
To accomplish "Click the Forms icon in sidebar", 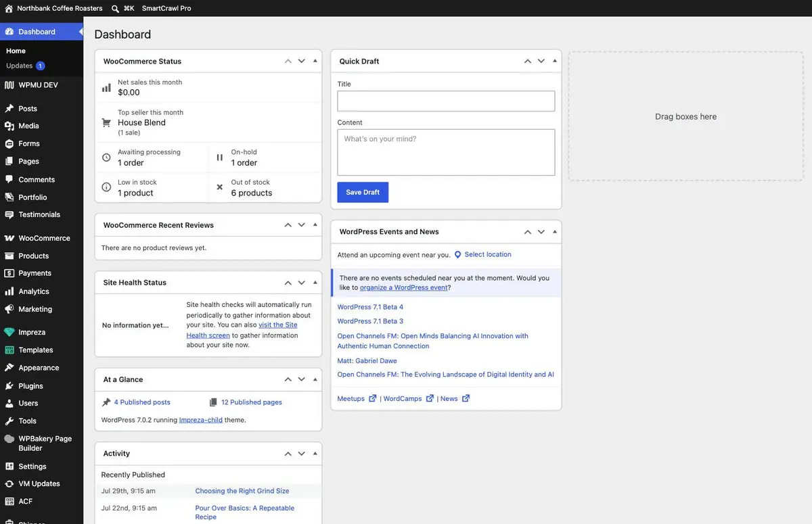I will [x=9, y=143].
